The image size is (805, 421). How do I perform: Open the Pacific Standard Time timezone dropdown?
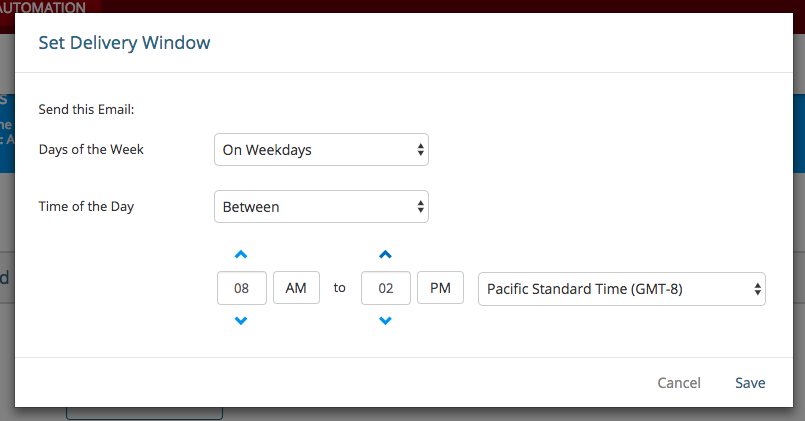point(622,289)
